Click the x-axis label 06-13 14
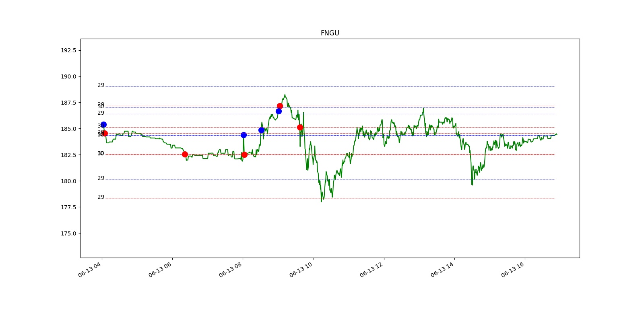 coord(443,269)
